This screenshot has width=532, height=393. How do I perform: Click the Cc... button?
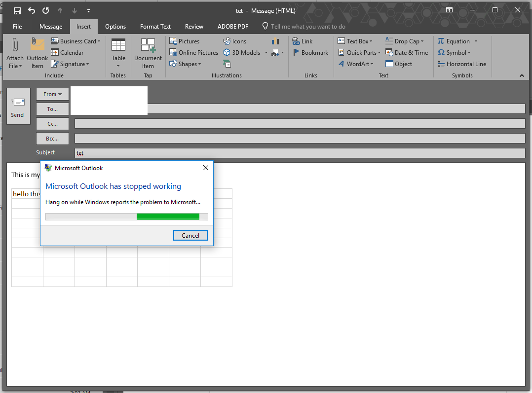pyautogui.click(x=53, y=124)
